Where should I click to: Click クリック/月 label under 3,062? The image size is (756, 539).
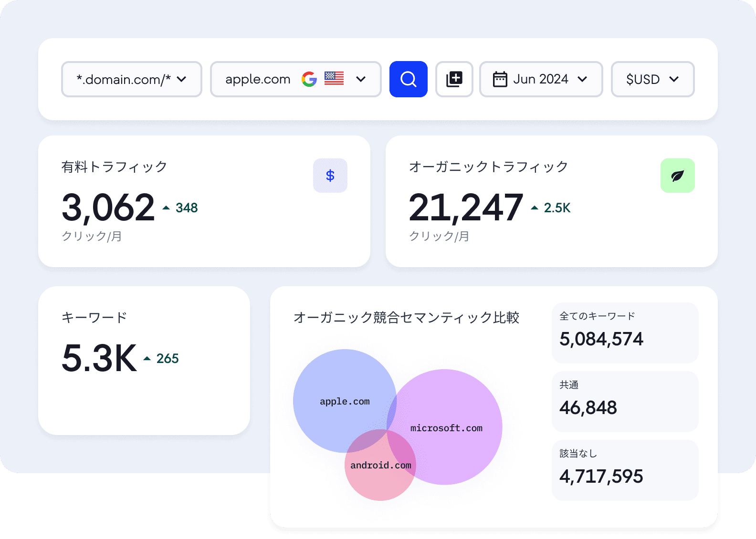92,236
